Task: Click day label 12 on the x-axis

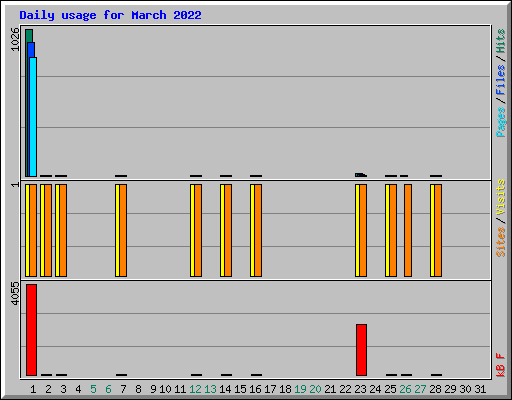Action: tap(195, 389)
